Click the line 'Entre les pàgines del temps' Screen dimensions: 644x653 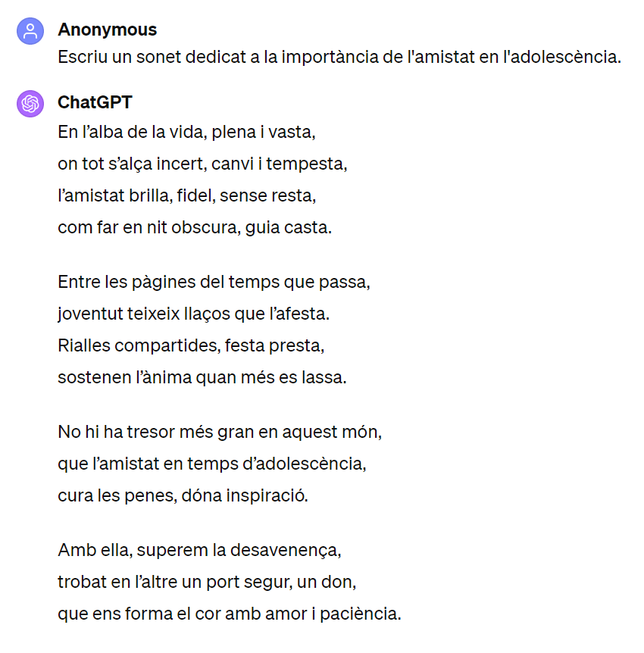tap(213, 283)
